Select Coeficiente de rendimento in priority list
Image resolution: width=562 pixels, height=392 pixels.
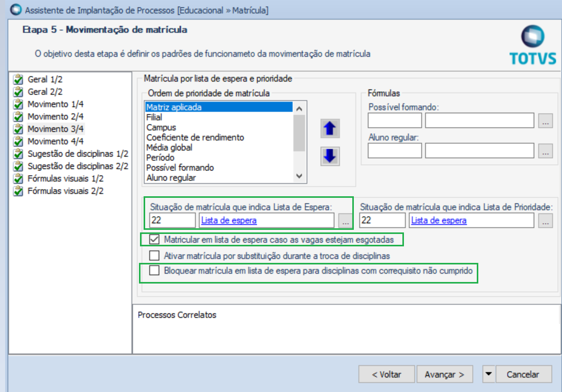218,137
